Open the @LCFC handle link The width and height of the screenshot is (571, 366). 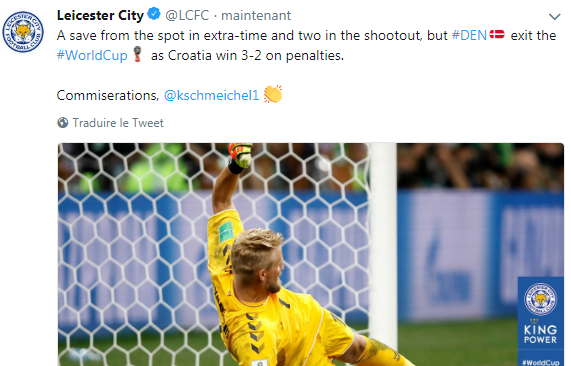point(187,15)
